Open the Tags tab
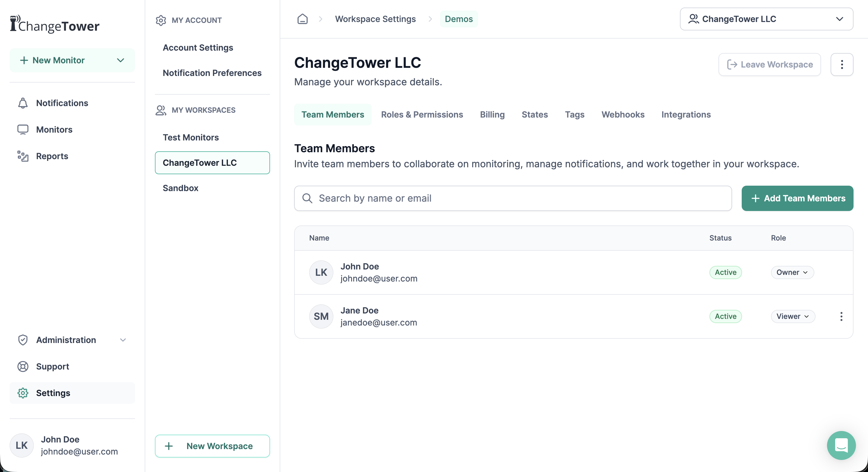The width and height of the screenshot is (868, 472). pyautogui.click(x=574, y=115)
